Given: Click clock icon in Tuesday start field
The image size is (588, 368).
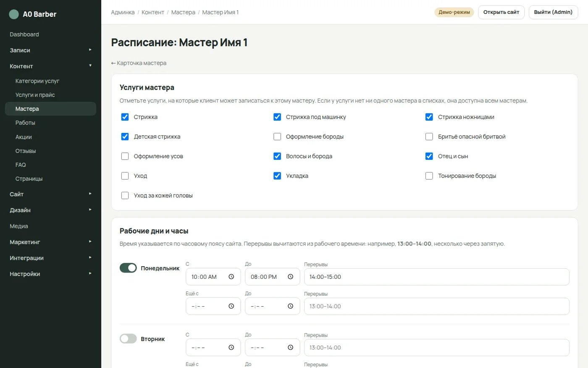Looking at the screenshot, I should point(231,347).
